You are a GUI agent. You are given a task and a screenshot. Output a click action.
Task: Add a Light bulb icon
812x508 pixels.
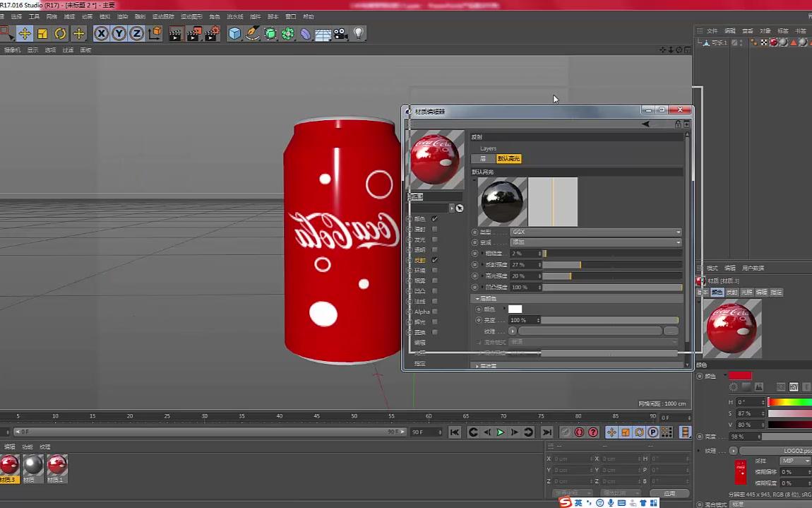pos(359,33)
